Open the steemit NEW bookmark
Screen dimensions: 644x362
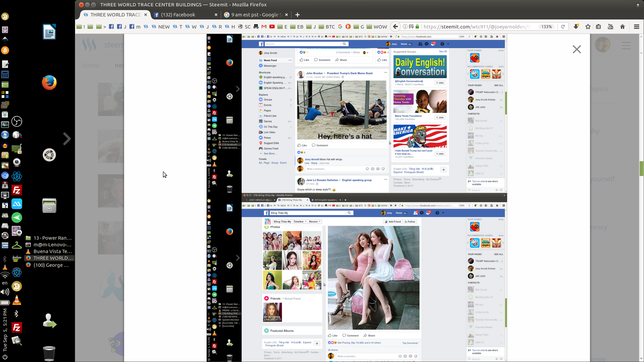click(x=161, y=27)
